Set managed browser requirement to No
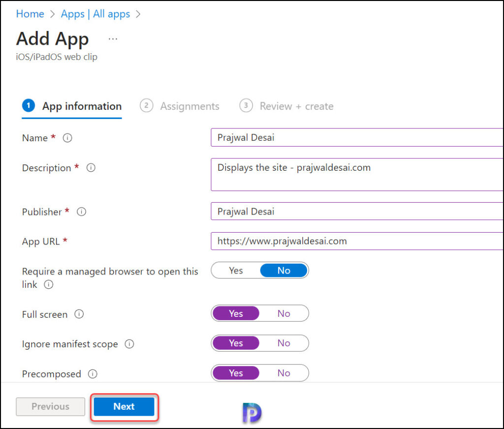The height and width of the screenshot is (429, 504). 284,271
